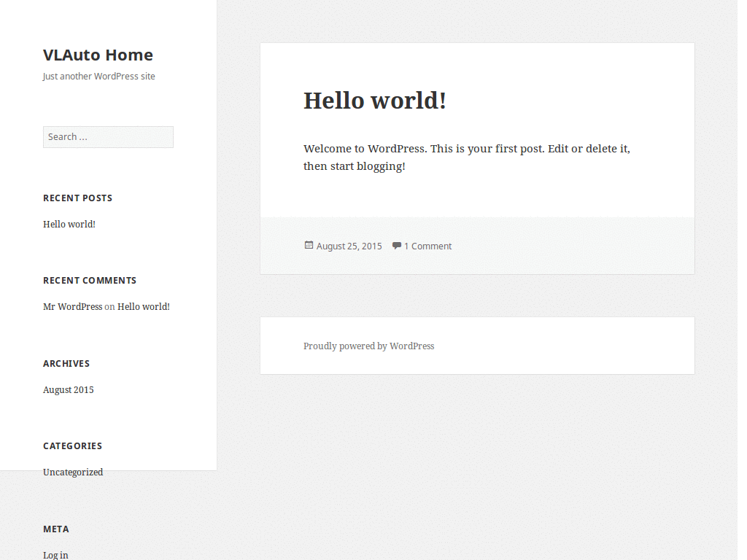Open the Uncategorized category

pos(73,472)
